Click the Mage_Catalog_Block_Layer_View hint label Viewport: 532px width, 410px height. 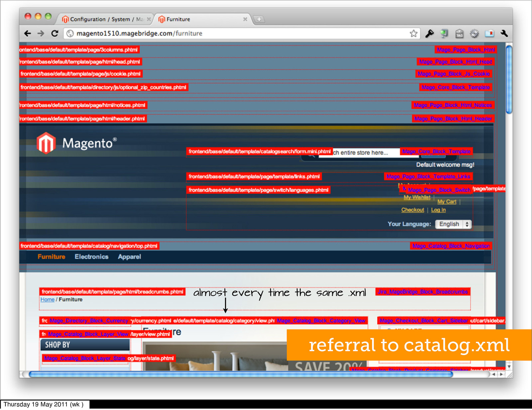pos(88,334)
